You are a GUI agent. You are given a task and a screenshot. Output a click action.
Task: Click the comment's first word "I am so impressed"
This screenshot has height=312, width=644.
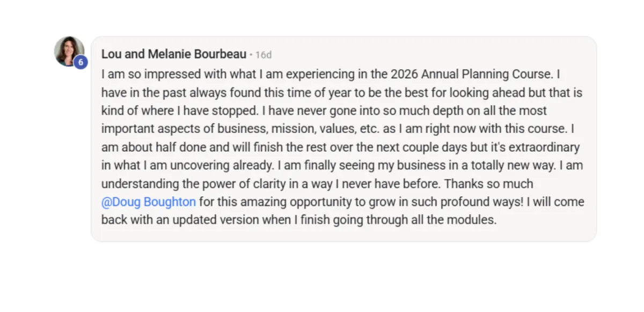pos(139,74)
